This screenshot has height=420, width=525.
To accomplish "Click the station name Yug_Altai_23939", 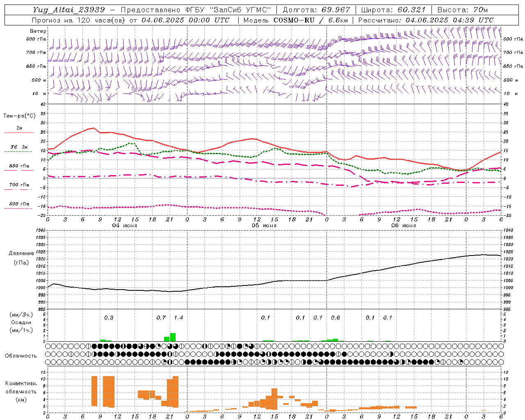I will pos(68,10).
